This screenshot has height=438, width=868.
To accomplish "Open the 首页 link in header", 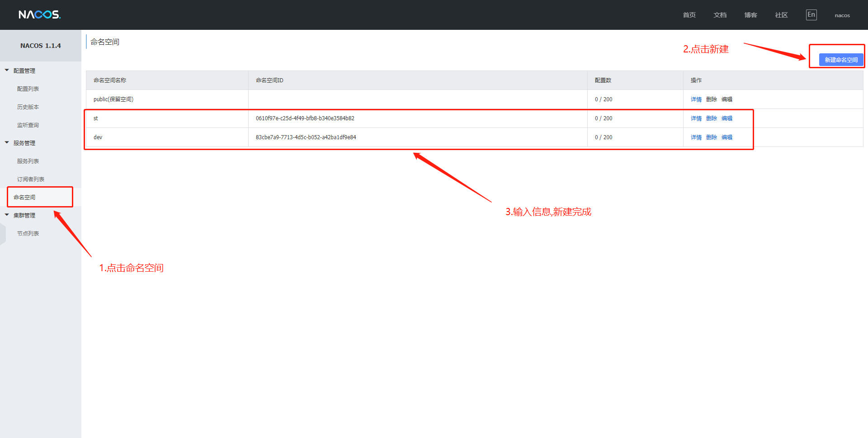I will (689, 15).
